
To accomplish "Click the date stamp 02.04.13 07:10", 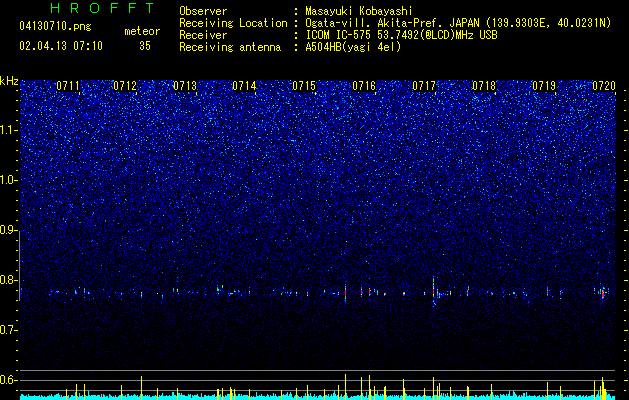I will [61, 46].
